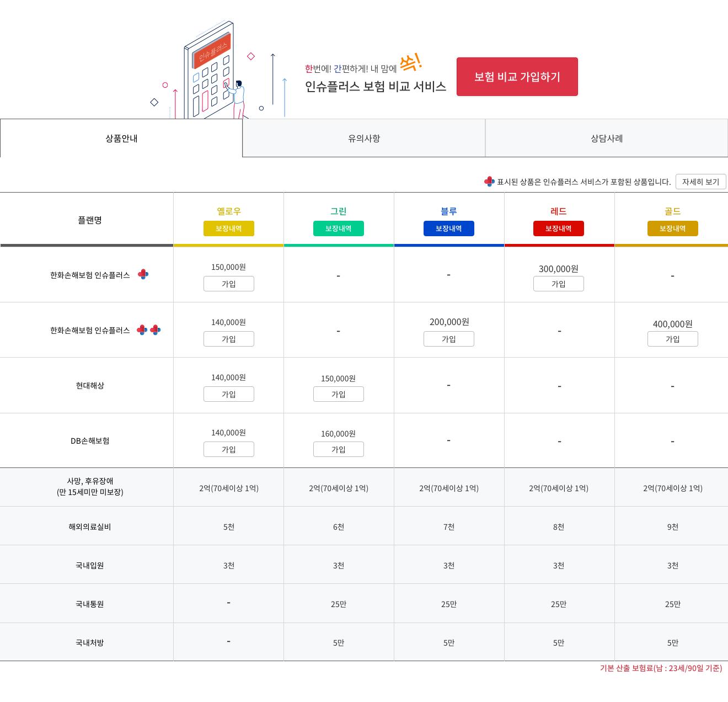Click 가입 under the 150,000원 옐로우 price

click(229, 284)
